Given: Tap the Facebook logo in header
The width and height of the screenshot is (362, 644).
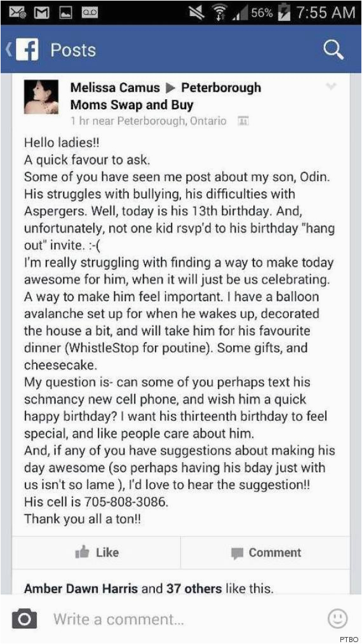Looking at the screenshot, I should [27, 50].
